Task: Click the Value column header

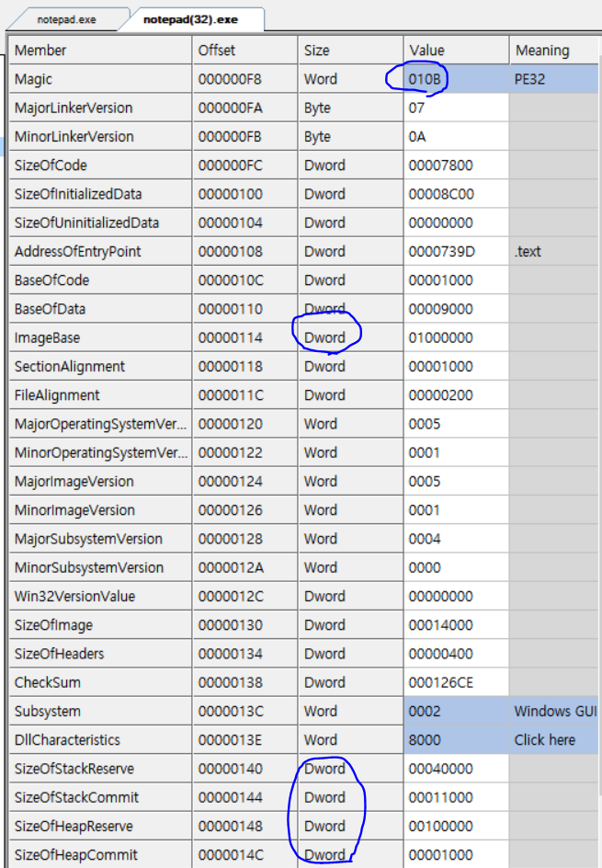Action: coord(456,51)
